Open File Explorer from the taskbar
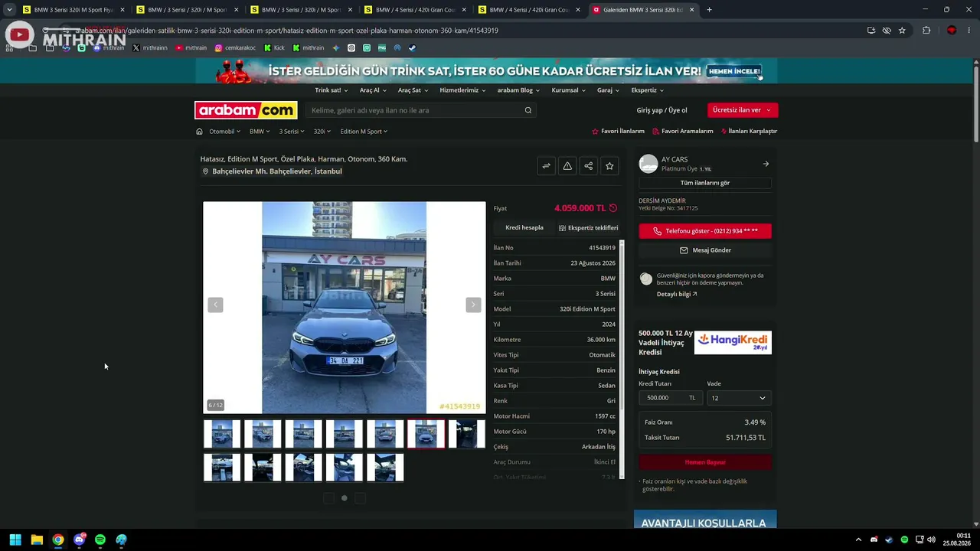Image resolution: width=980 pixels, height=551 pixels. (x=37, y=540)
